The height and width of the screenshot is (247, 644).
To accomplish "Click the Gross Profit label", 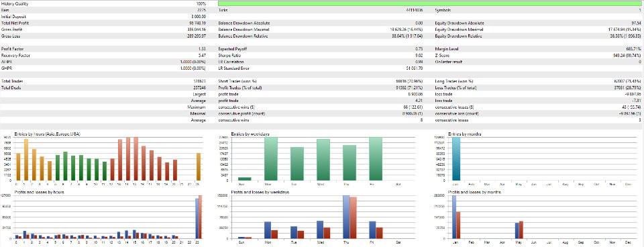I will (11, 30).
